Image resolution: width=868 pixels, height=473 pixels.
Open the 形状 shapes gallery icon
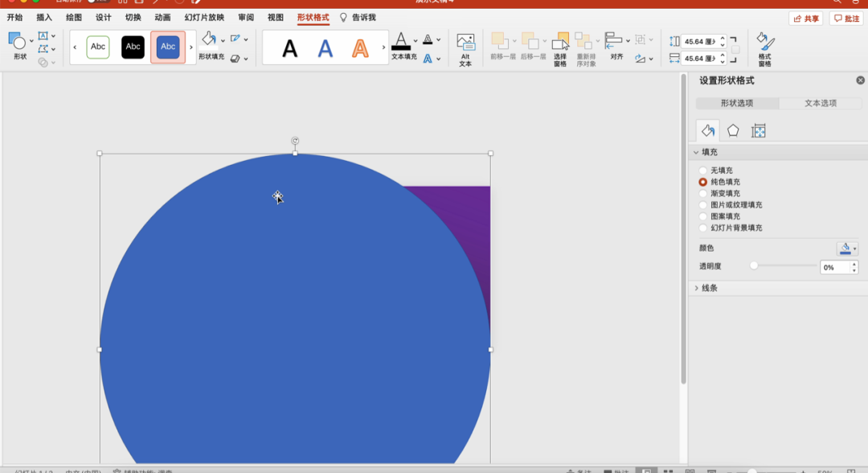pyautogui.click(x=17, y=42)
